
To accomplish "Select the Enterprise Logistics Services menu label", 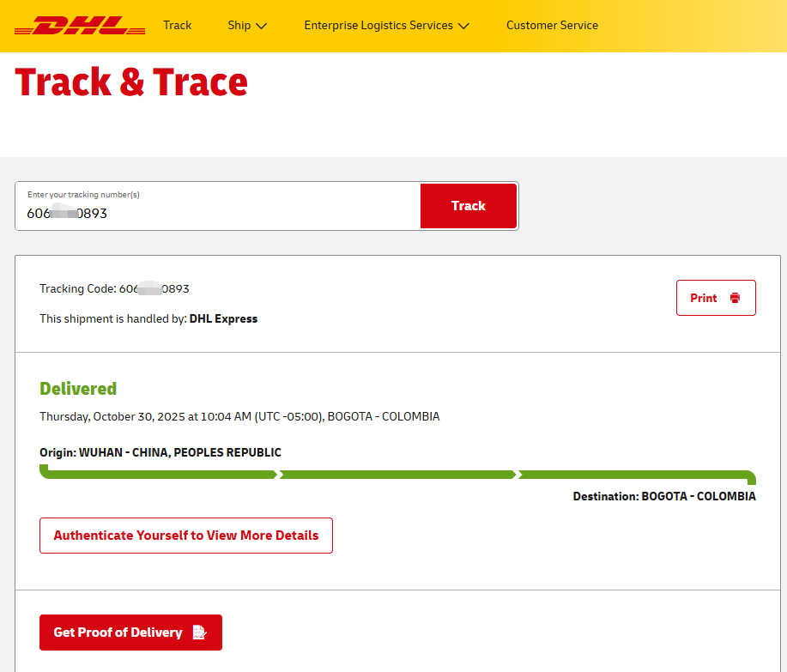I will pyautogui.click(x=378, y=26).
